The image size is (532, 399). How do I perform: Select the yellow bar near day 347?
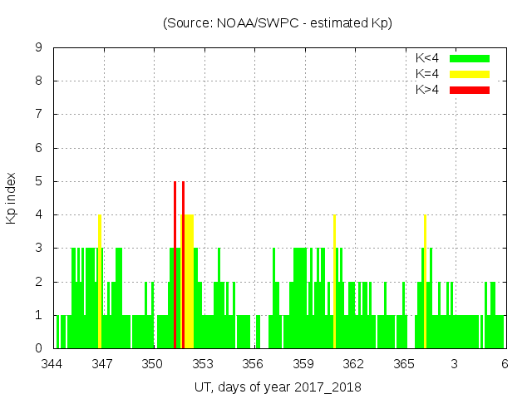pos(99,283)
